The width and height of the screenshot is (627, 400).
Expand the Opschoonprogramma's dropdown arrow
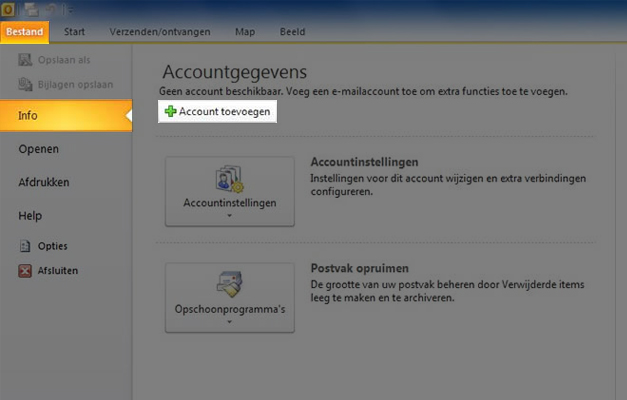[230, 322]
